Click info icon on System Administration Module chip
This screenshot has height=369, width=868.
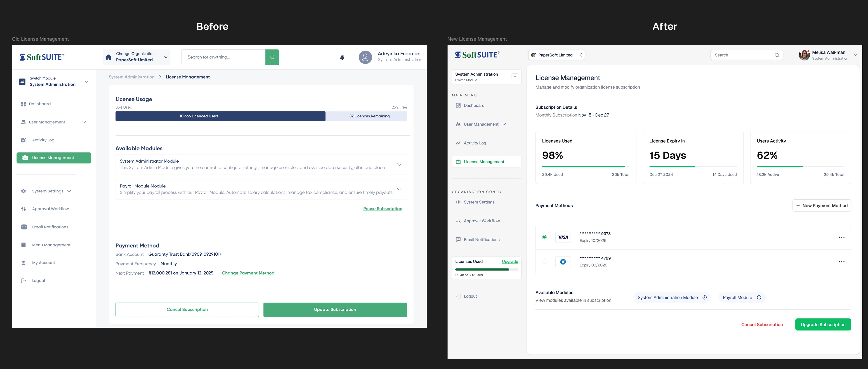pos(704,298)
